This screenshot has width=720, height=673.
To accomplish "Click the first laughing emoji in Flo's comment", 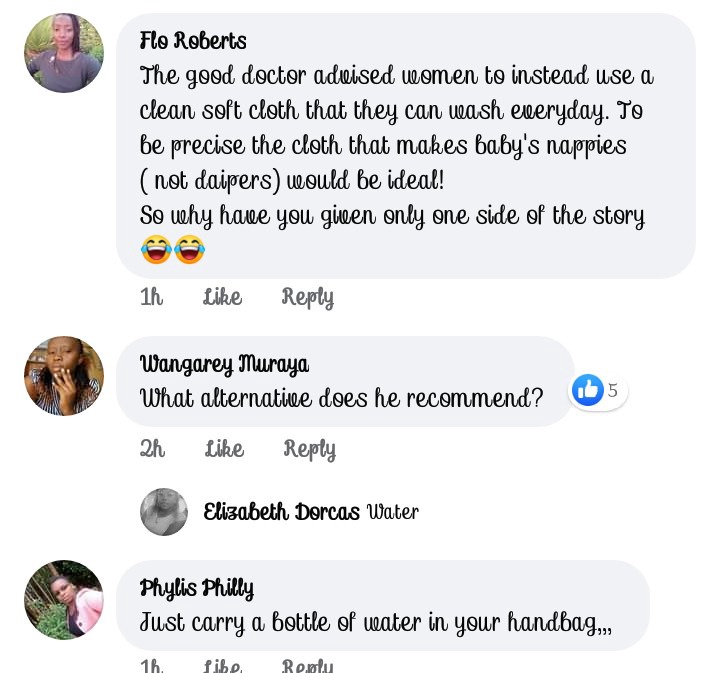I will pos(156,249).
